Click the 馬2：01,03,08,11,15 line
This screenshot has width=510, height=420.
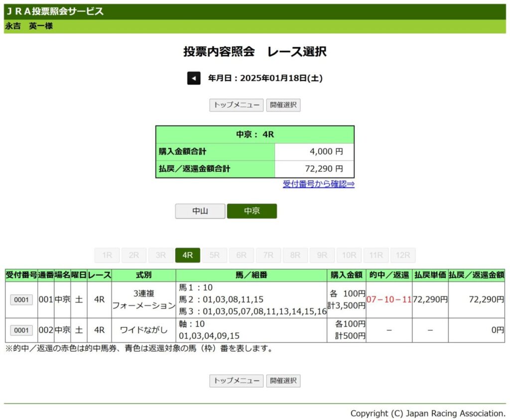tap(221, 299)
